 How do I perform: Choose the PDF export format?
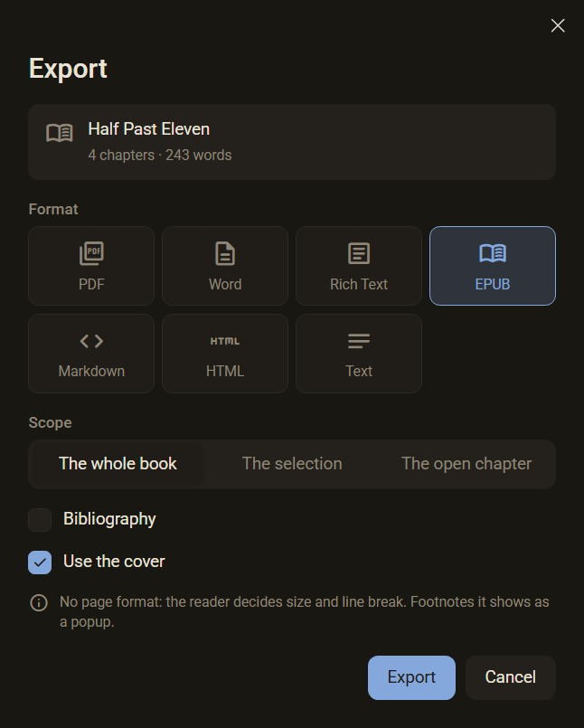click(91, 266)
